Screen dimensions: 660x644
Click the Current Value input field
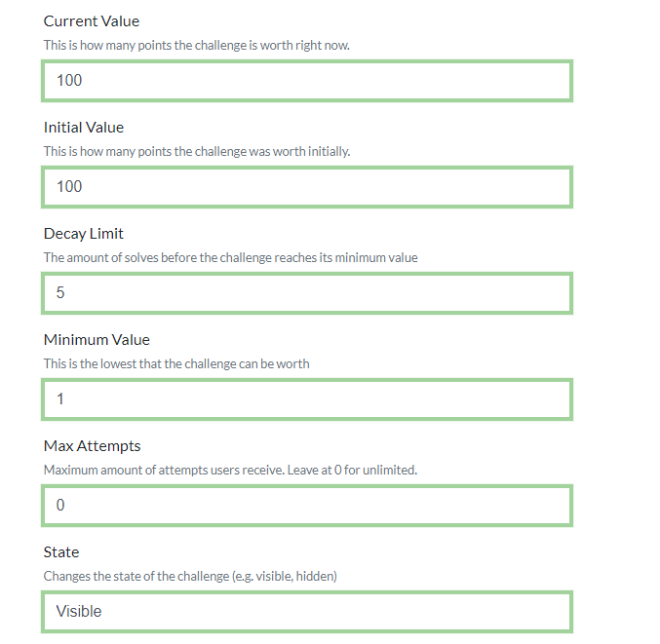pos(306,81)
